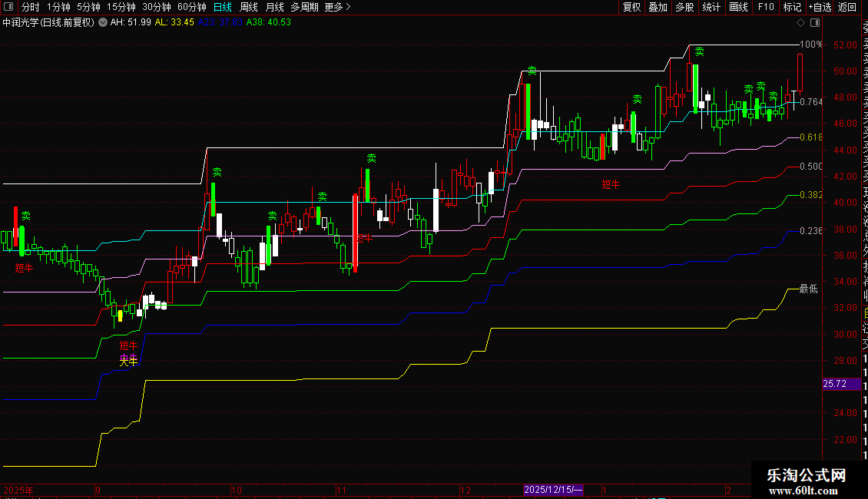
Task: Click the 卖 signal at the 52.00 peak
Action: point(700,52)
